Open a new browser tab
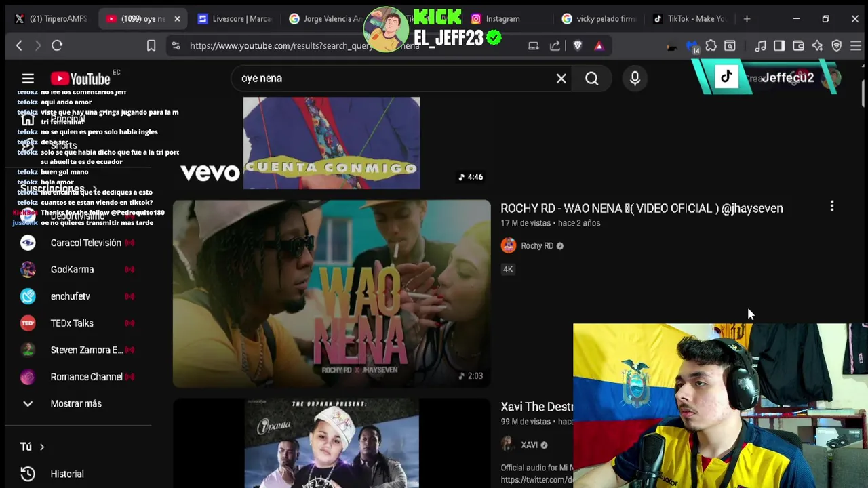This screenshot has height=488, width=868. pyautogui.click(x=747, y=19)
